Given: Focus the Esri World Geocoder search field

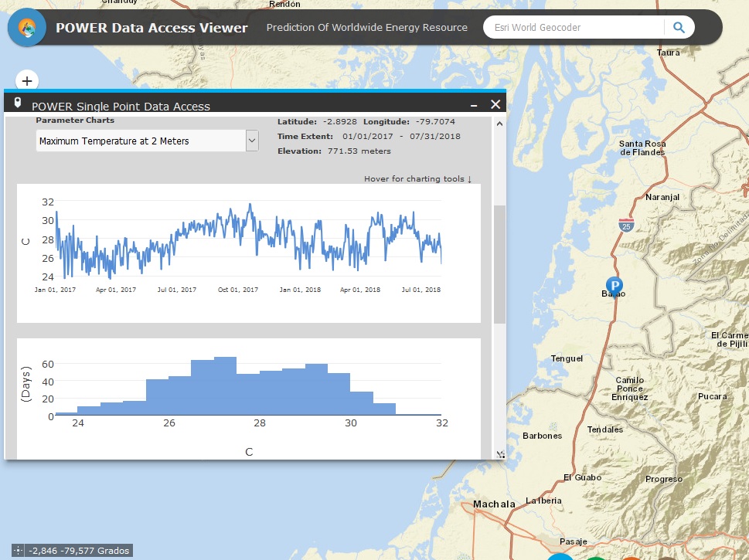Looking at the screenshot, I should [572, 28].
